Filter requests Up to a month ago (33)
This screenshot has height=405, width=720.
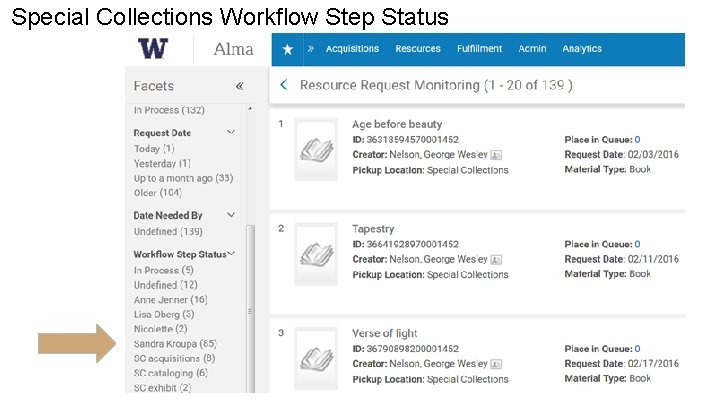184,178
